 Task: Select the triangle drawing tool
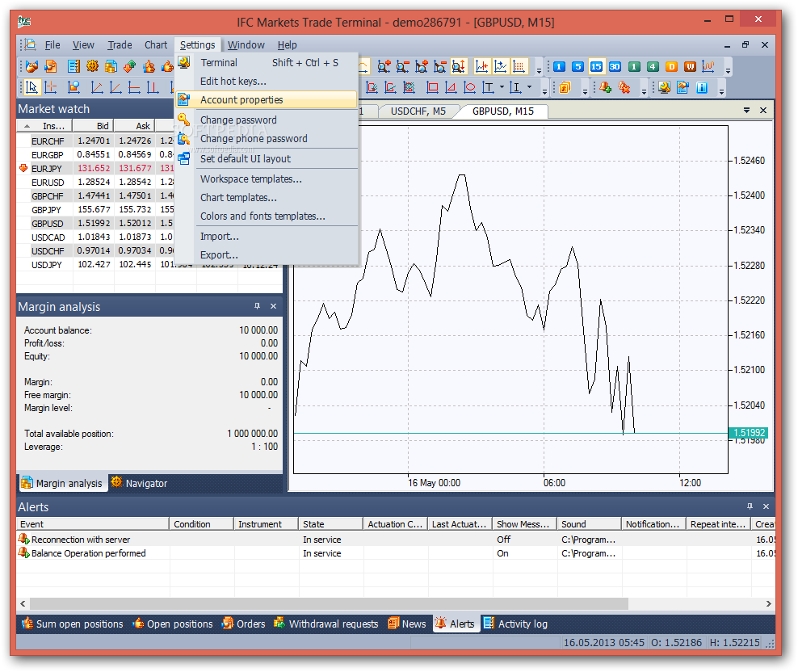point(451,87)
